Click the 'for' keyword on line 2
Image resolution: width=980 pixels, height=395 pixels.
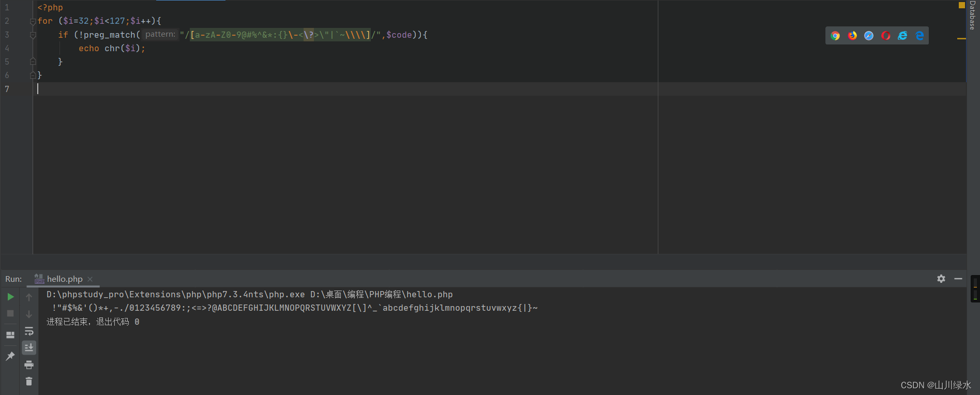coord(45,21)
